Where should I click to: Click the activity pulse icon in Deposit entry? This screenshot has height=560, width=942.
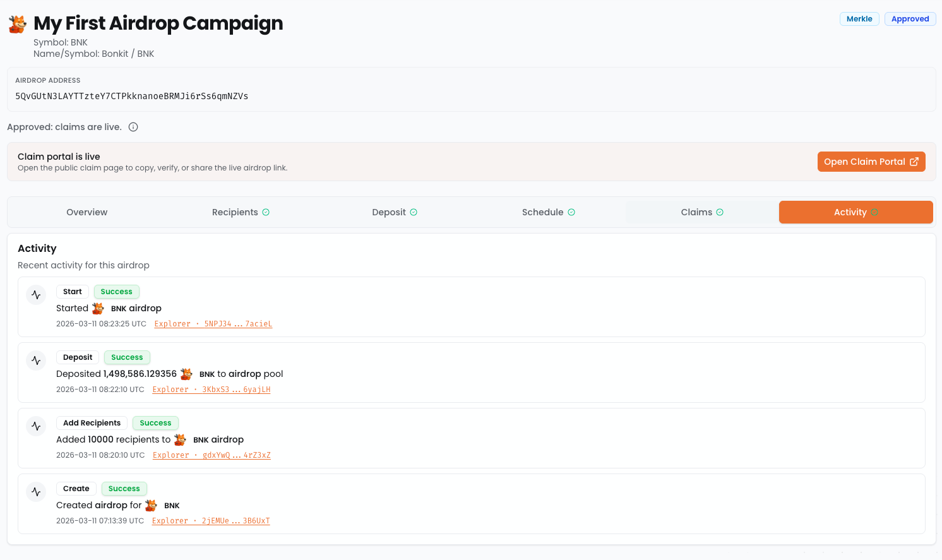36,360
